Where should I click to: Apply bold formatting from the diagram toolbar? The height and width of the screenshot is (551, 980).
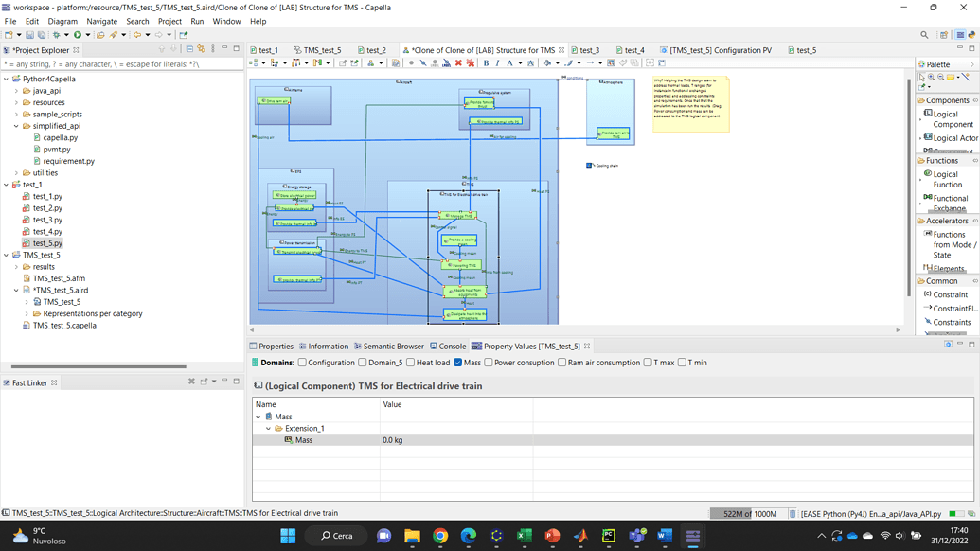pyautogui.click(x=486, y=63)
